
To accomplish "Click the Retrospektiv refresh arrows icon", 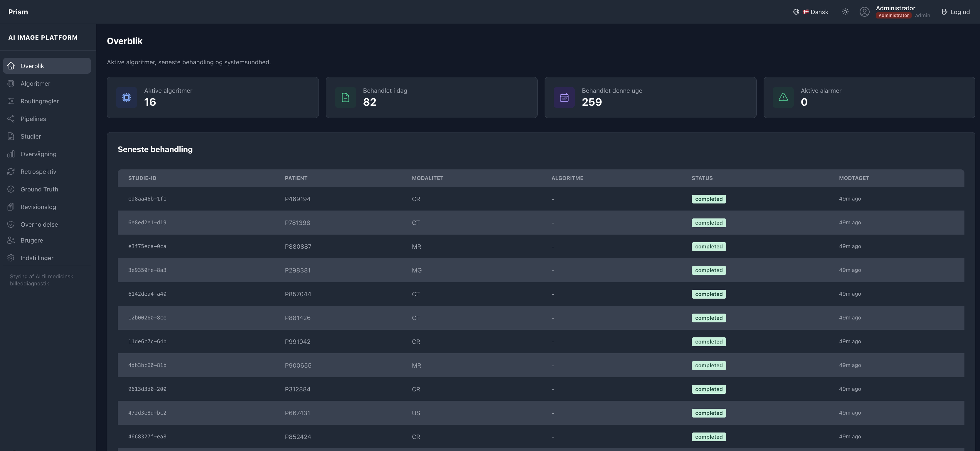I will [x=11, y=172].
